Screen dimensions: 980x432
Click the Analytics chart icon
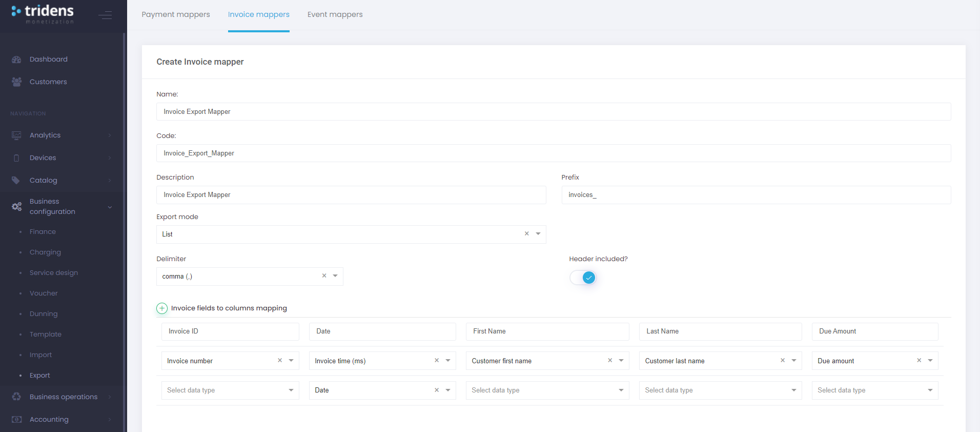coord(16,135)
